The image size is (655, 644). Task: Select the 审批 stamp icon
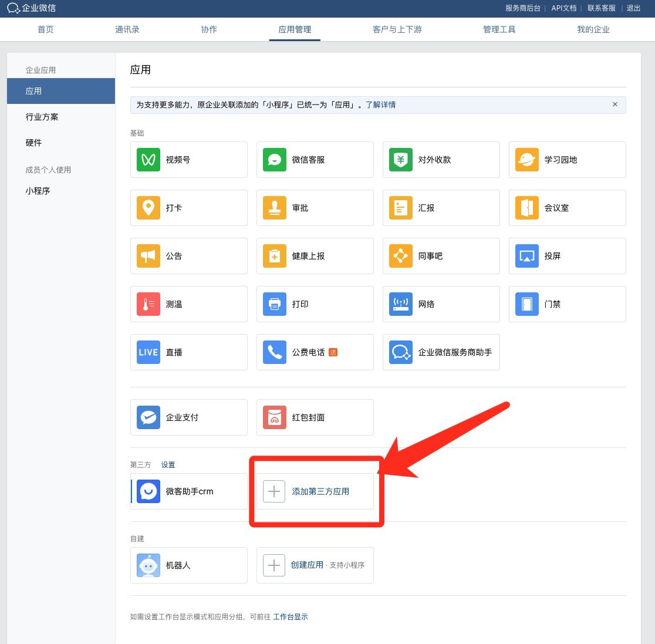click(274, 208)
